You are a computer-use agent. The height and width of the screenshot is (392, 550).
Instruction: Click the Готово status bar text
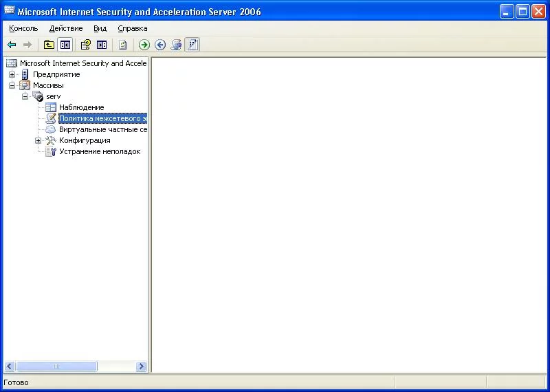coord(16,382)
